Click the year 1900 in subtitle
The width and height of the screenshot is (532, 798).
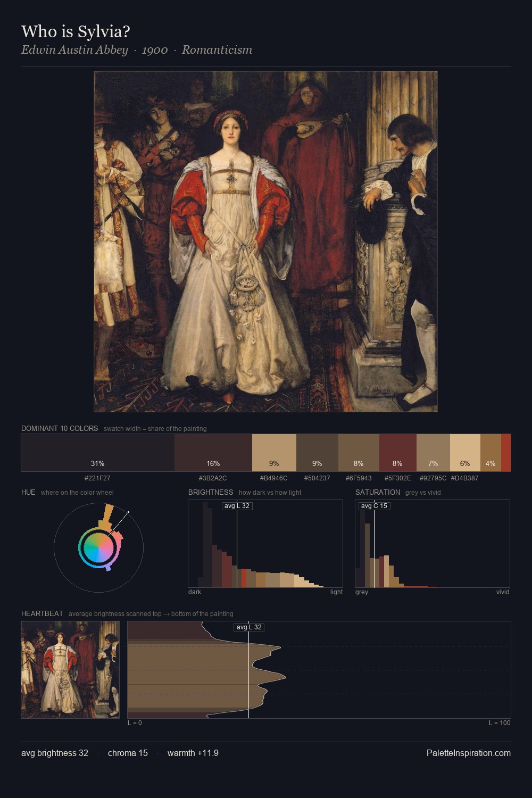tap(155, 50)
